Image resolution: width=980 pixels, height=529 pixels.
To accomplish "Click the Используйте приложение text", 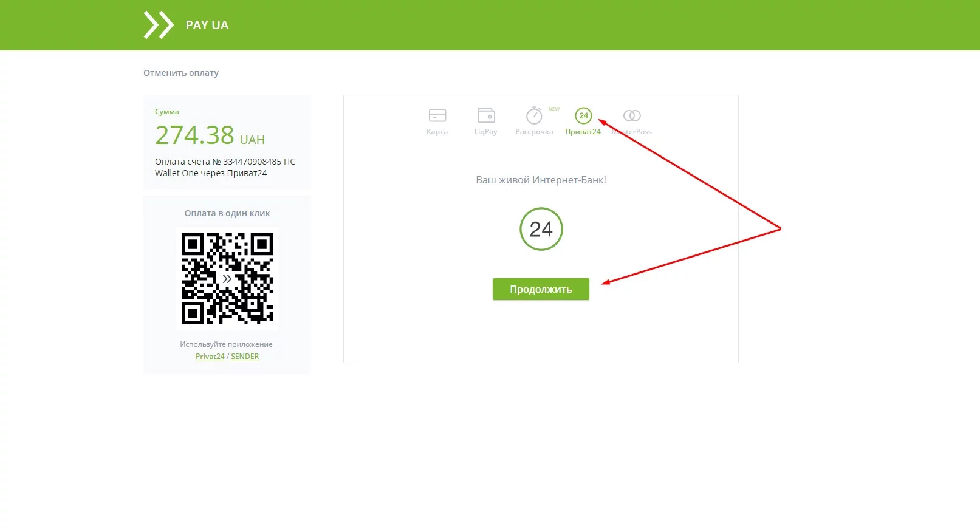I will pos(226,344).
